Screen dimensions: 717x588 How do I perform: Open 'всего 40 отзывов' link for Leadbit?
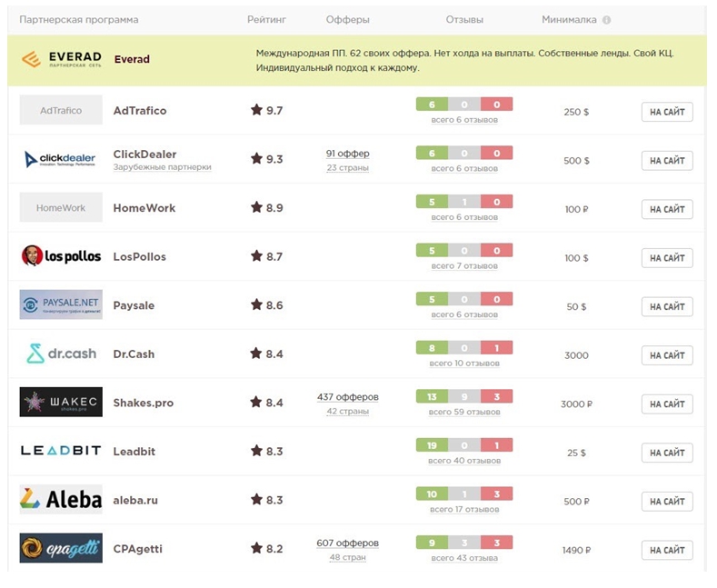pos(464,461)
